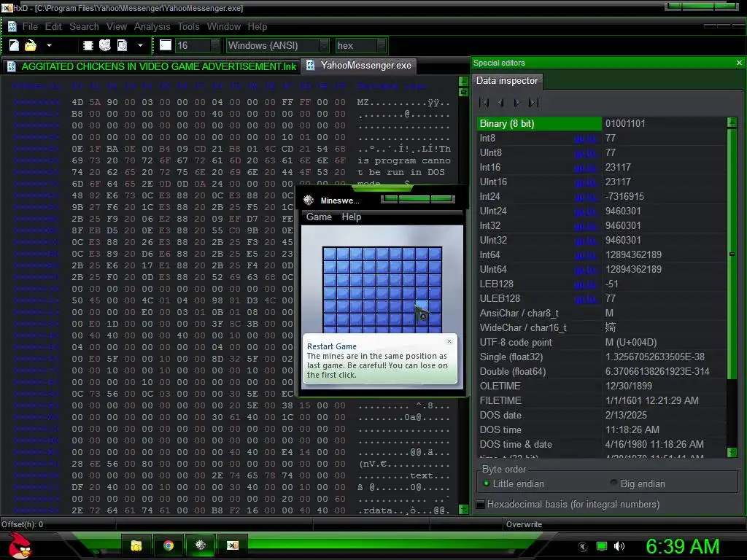Select the Binary (8 bit) row
The image size is (747, 560).
tap(602, 124)
